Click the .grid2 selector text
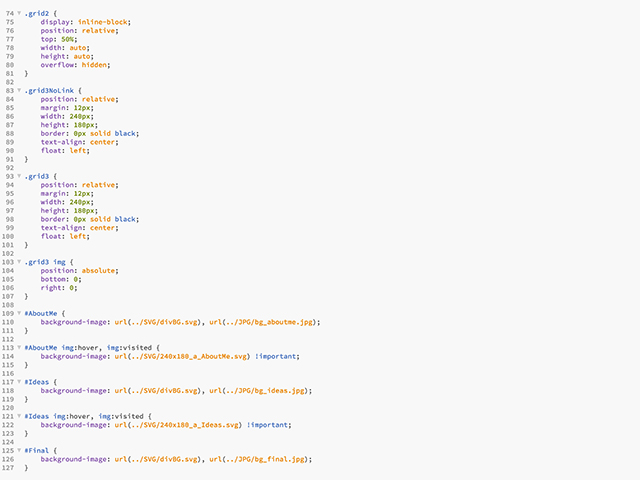Screen dimensions: 640x480 tap(37, 13)
